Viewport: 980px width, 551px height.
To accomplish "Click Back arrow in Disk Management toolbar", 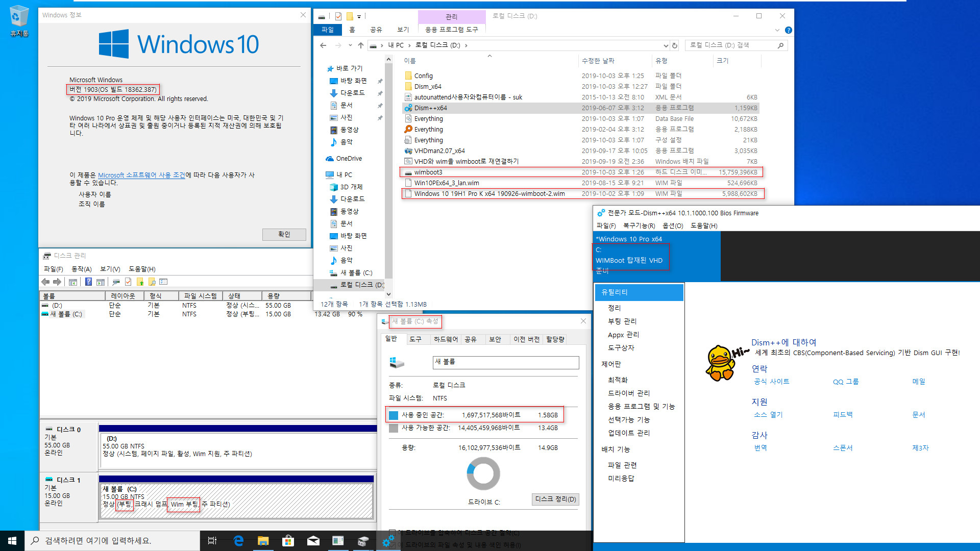I will (x=45, y=282).
